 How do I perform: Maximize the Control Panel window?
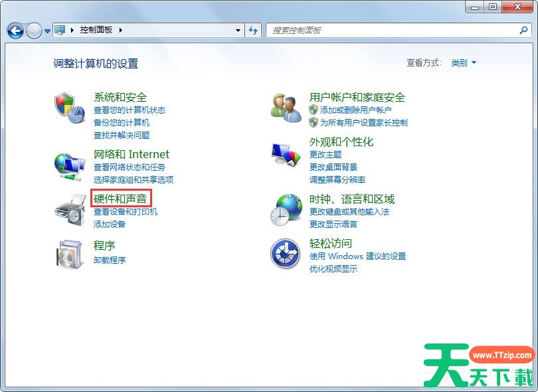pos(493,7)
